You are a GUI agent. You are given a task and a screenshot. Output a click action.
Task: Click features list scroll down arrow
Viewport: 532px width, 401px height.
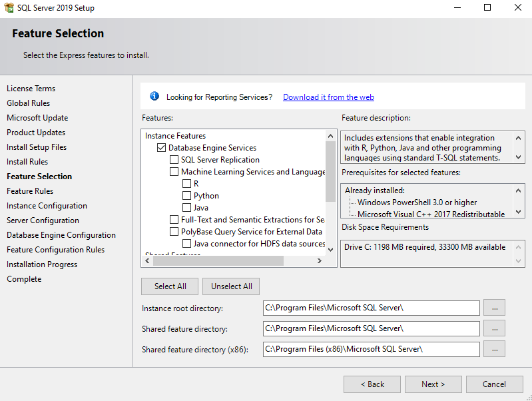330,250
